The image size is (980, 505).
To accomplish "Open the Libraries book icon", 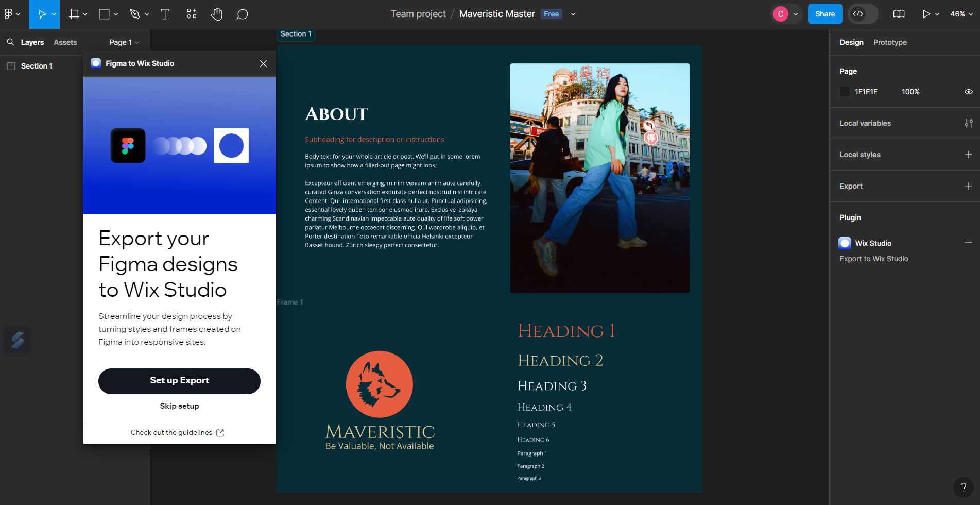I will [x=899, y=14].
